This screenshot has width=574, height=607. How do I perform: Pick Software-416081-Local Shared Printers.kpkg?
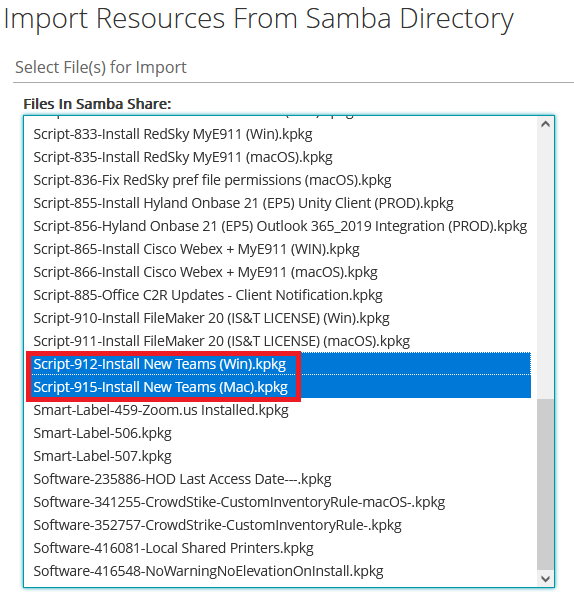pyautogui.click(x=282, y=548)
